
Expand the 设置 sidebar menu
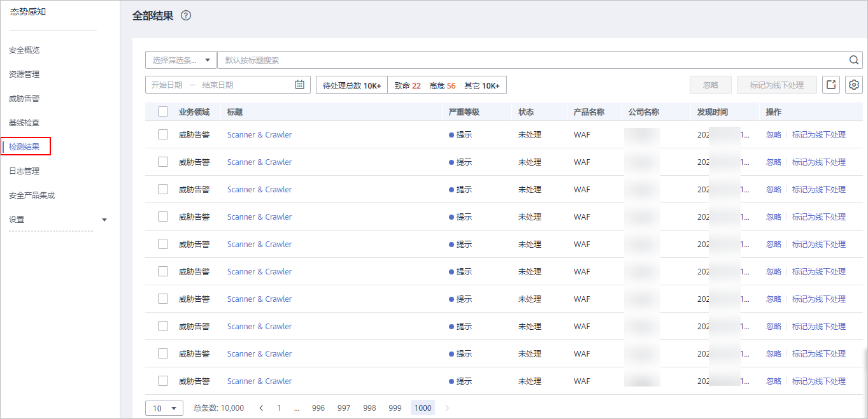click(x=57, y=220)
